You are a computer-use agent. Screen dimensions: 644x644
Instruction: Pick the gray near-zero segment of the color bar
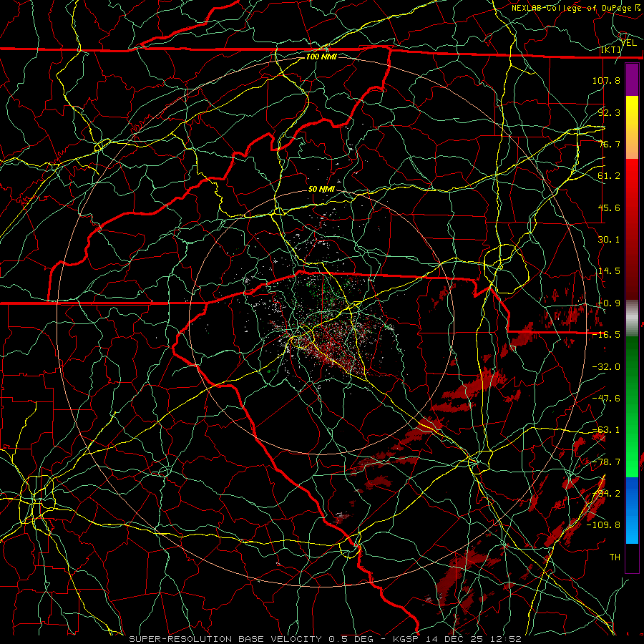coord(632,318)
